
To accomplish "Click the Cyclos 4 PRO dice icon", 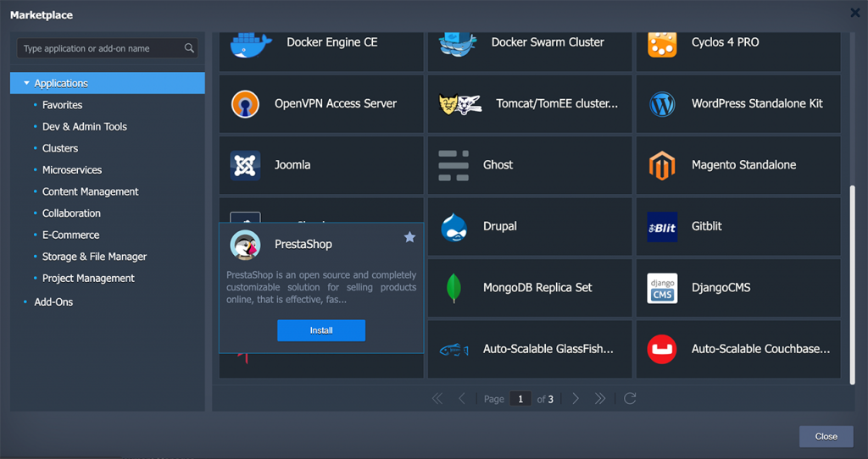I will coord(662,44).
